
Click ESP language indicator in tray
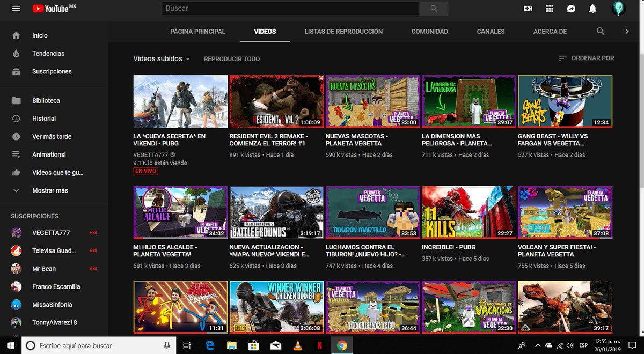point(583,345)
